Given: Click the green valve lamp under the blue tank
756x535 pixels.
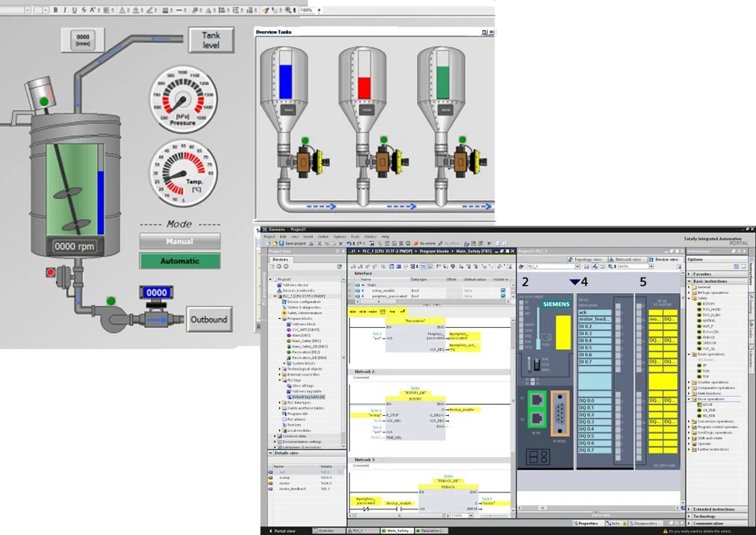Looking at the screenshot, I should point(305,140).
